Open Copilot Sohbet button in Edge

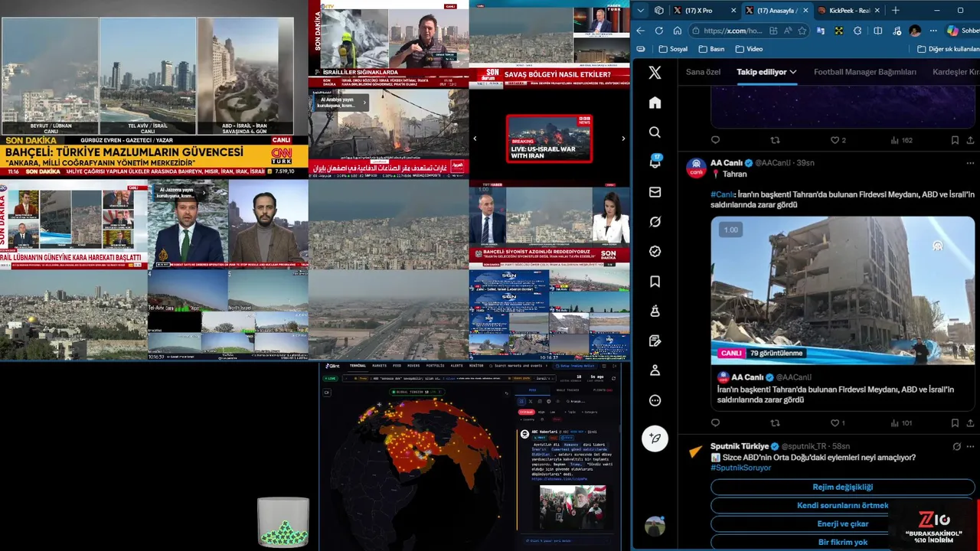[x=963, y=31]
